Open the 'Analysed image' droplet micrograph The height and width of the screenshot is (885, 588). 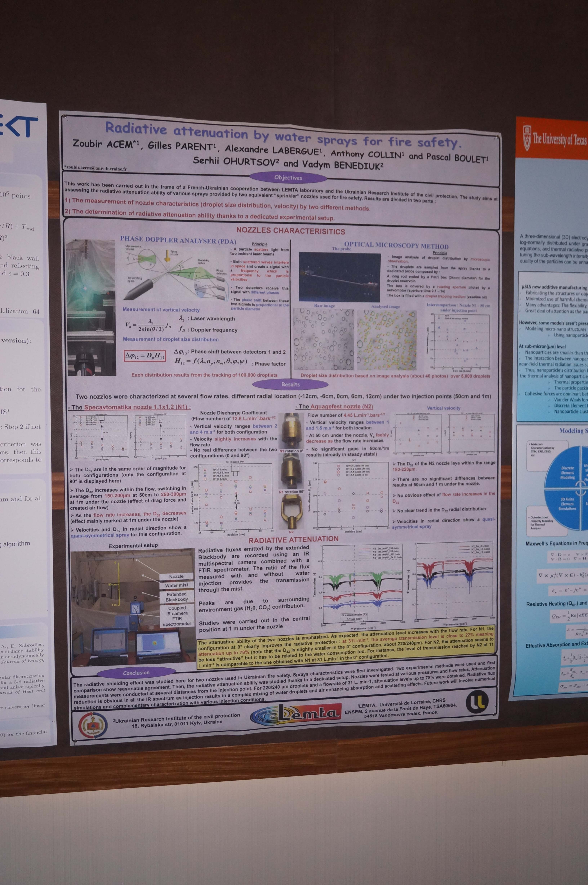point(387,340)
